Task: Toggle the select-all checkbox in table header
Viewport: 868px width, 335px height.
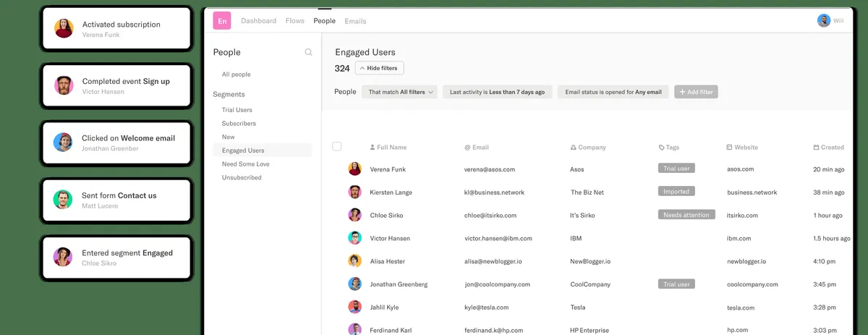Action: (x=336, y=146)
